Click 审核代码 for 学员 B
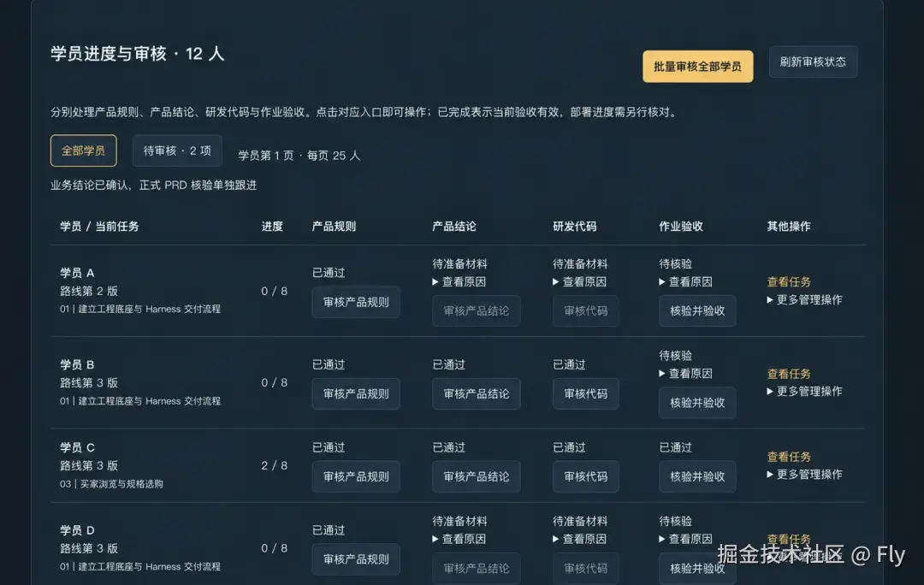Screen dimensions: 924x585 click(586, 393)
